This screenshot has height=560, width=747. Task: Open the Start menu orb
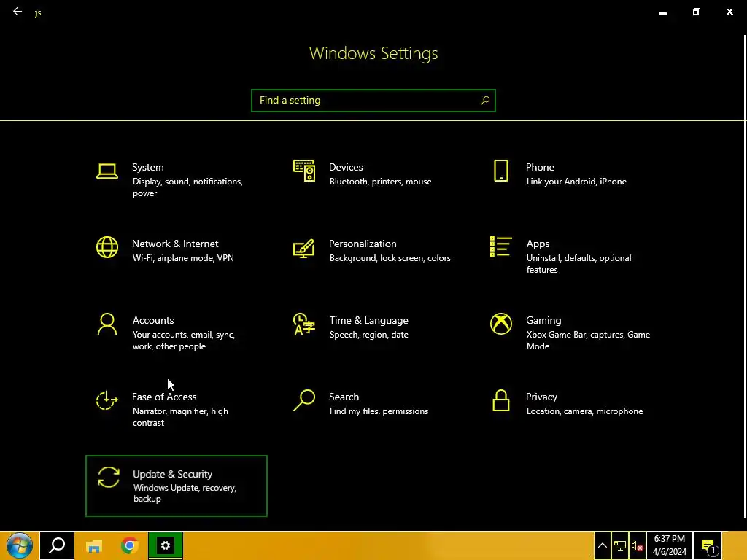20,545
